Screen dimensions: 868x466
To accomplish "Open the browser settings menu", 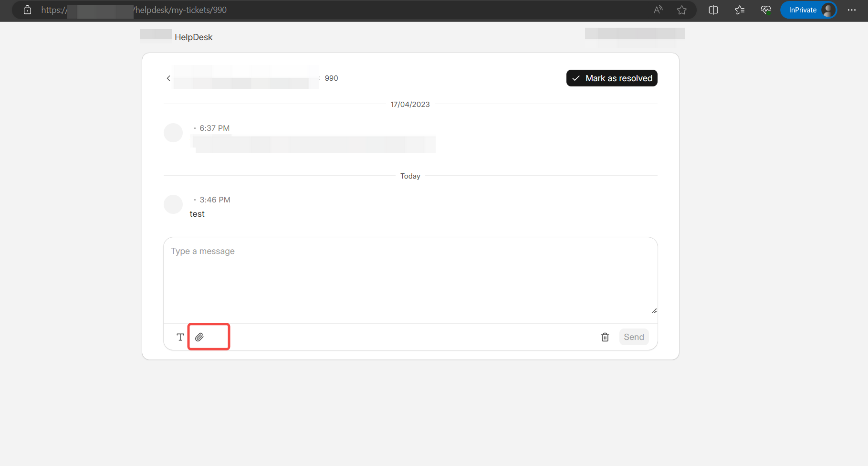I will [852, 10].
